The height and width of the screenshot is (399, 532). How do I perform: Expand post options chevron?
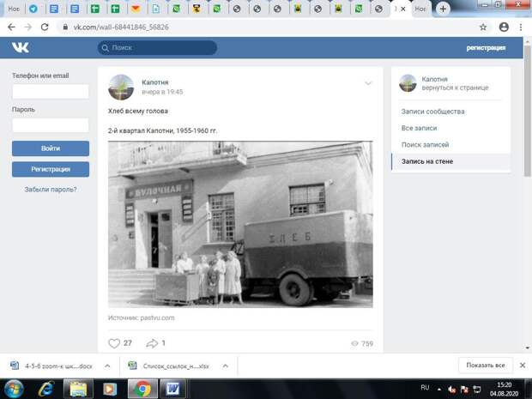pyautogui.click(x=368, y=82)
